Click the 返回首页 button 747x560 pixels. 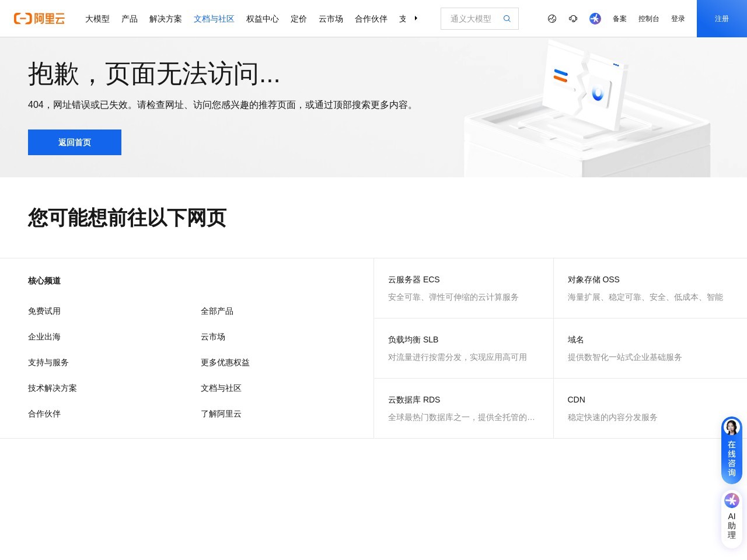(75, 142)
